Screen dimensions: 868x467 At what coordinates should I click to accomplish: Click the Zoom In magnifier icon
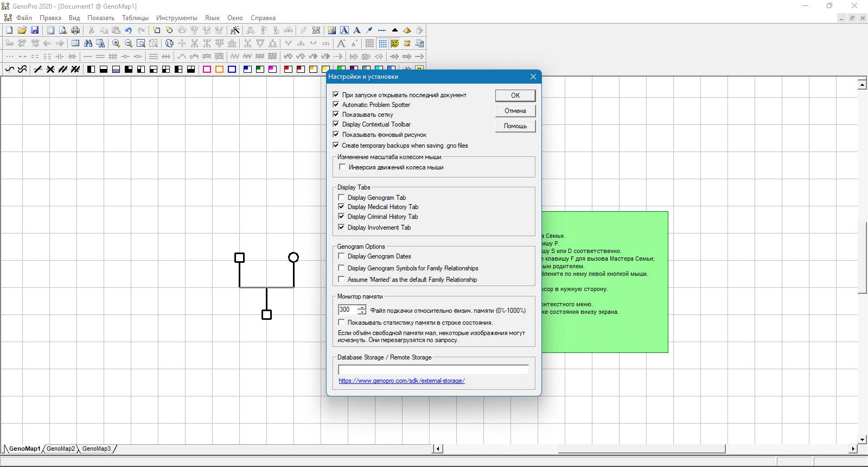point(116,43)
